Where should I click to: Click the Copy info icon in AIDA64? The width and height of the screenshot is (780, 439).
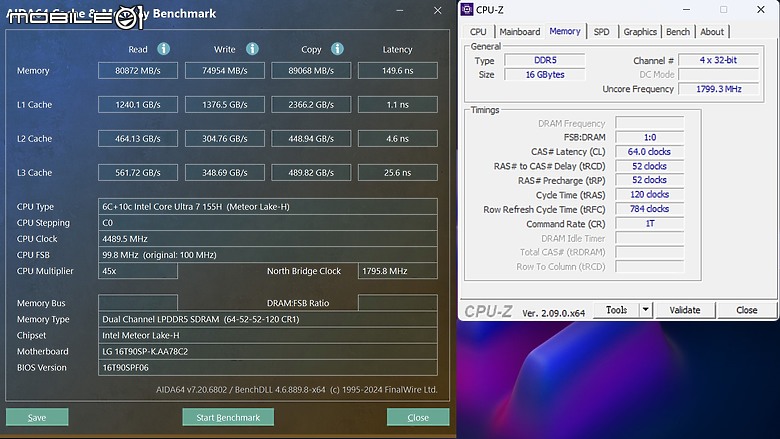[x=337, y=49]
